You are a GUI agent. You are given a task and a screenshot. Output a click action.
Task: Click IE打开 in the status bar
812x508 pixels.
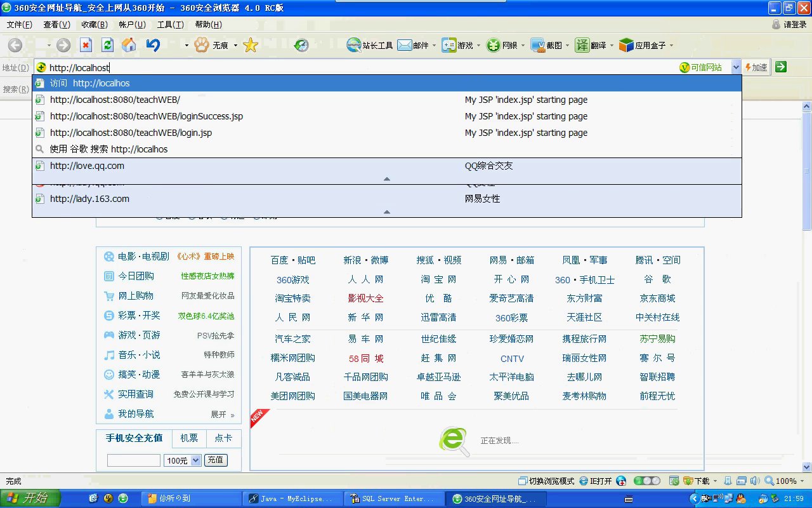595,481
